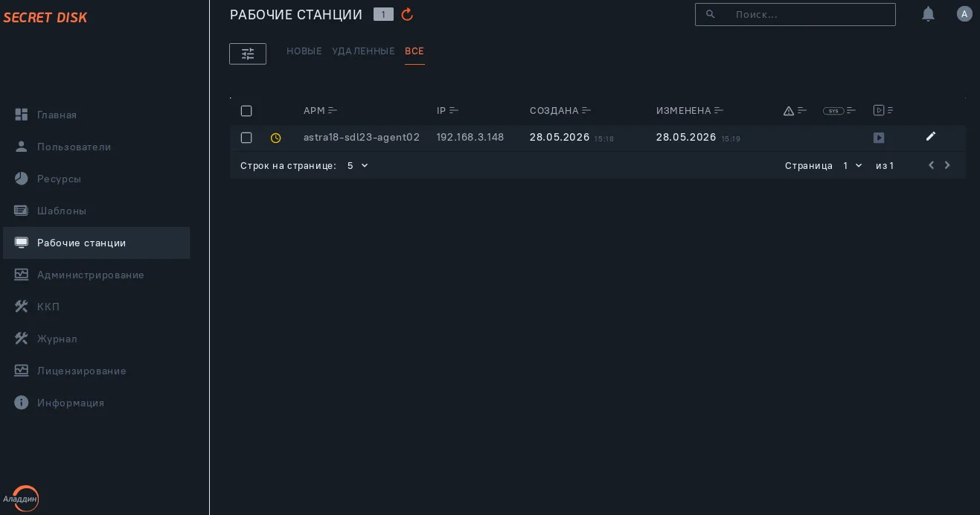Select Рабочие станции in the sidebar
Viewport: 980px width, 515px height.
click(x=96, y=243)
